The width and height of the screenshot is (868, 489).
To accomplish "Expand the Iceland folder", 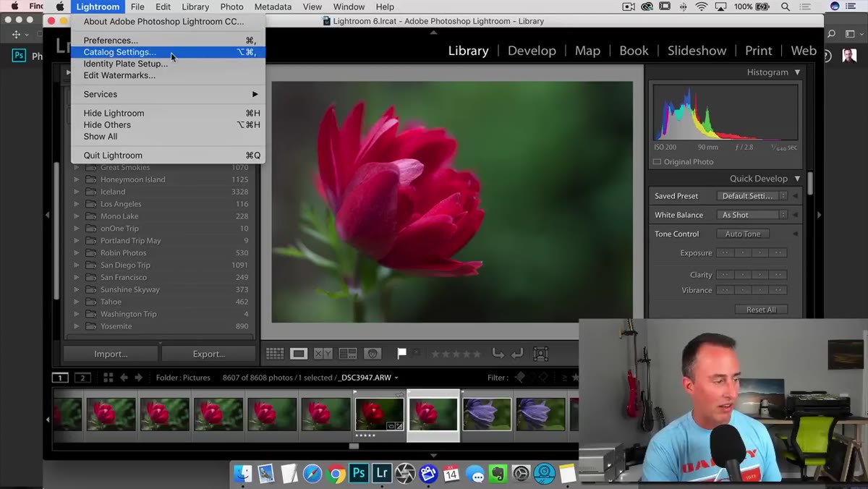I will point(77,192).
